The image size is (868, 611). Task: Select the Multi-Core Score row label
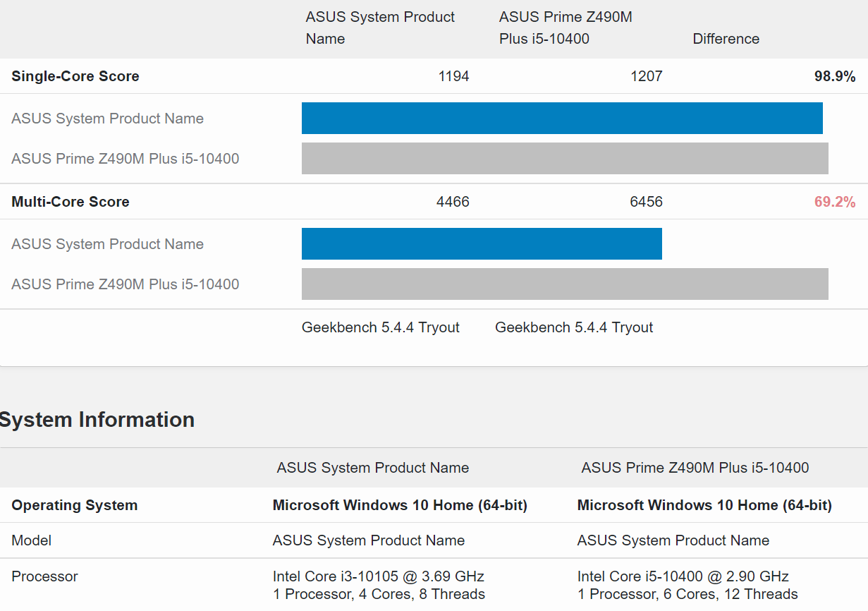coord(71,202)
